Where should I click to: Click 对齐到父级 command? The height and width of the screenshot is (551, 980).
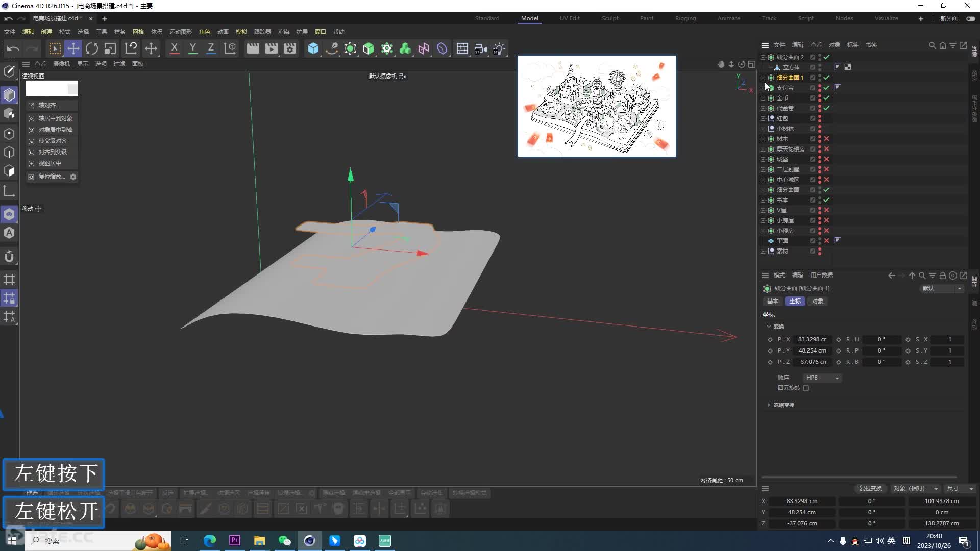(52, 152)
